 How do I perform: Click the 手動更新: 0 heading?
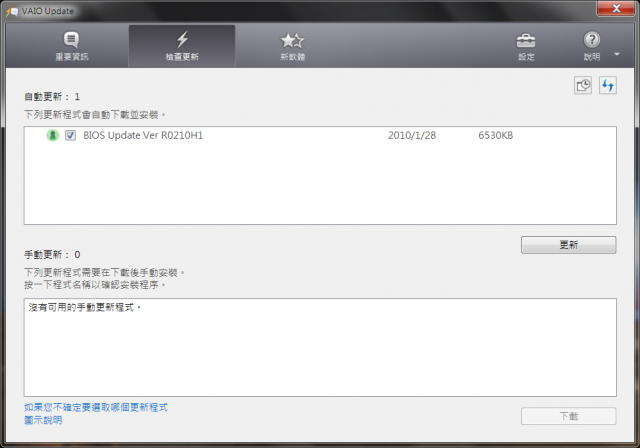pos(52,255)
